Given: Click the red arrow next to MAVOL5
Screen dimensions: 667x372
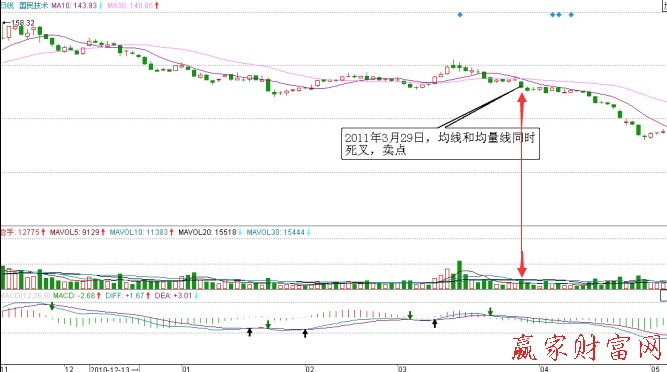Looking at the screenshot, I should [103, 232].
